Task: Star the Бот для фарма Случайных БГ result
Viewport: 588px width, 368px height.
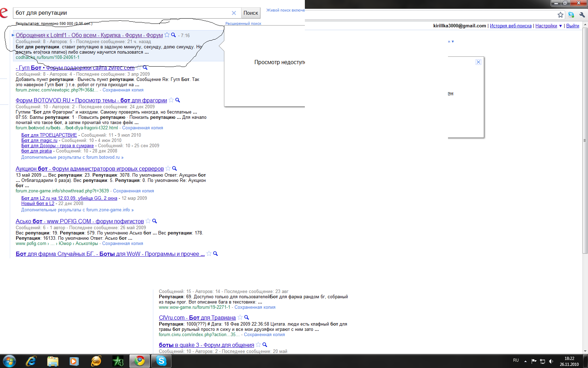Action: [209, 254]
